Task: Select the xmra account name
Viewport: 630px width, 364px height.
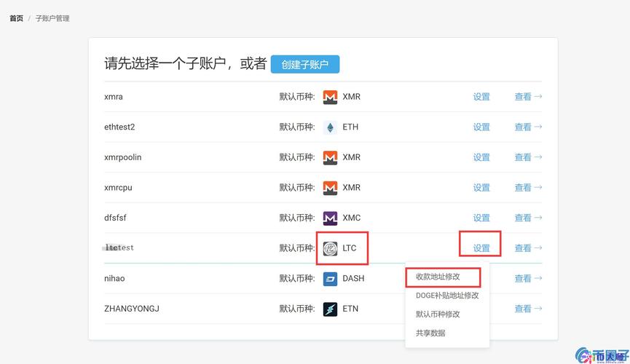Action: point(114,97)
